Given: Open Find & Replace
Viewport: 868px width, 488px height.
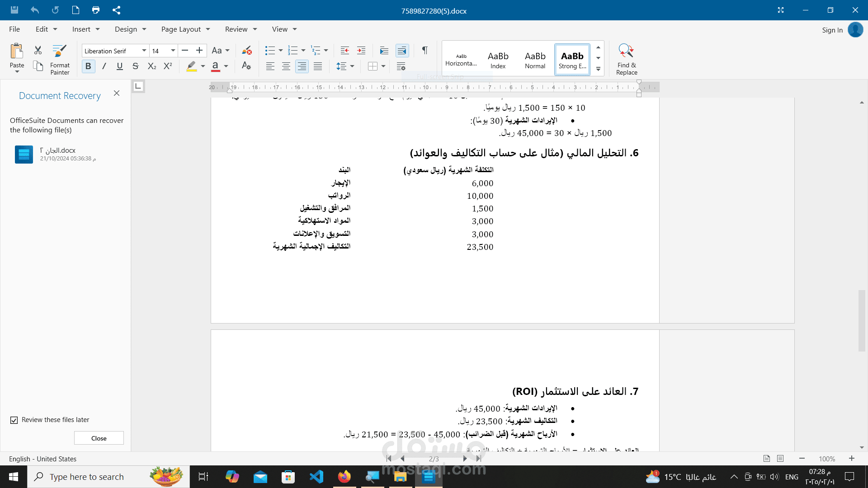Looking at the screenshot, I should click(x=627, y=59).
